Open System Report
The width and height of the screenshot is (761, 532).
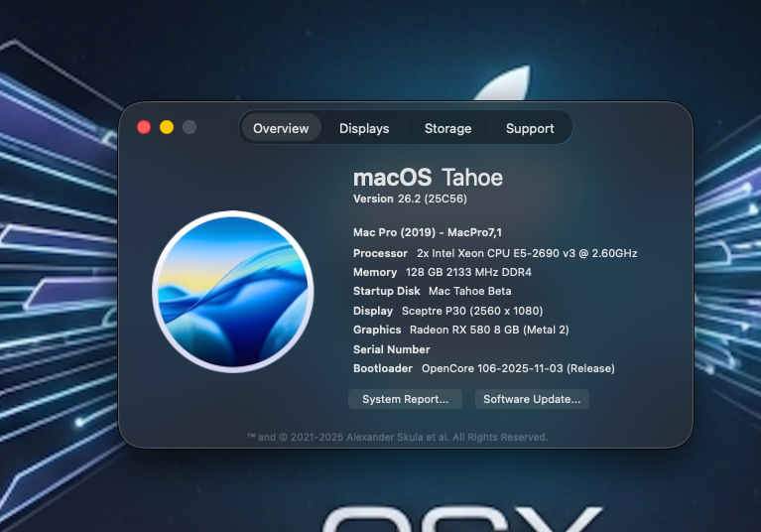tap(405, 399)
